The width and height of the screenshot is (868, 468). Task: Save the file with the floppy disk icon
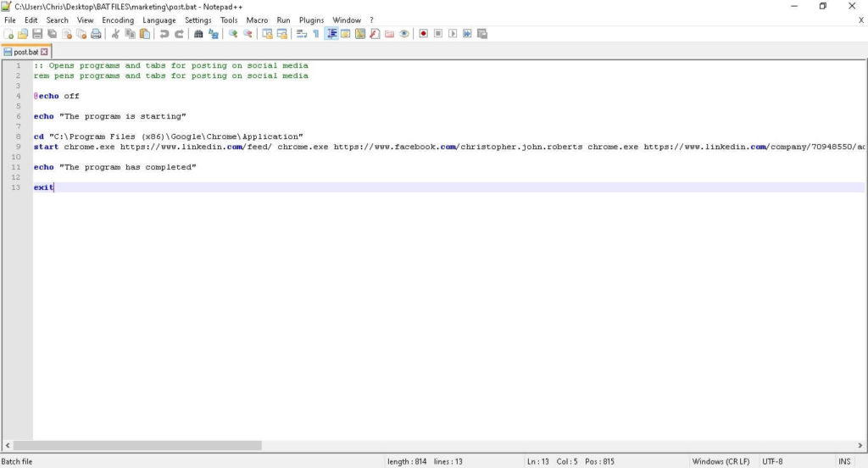click(x=37, y=34)
